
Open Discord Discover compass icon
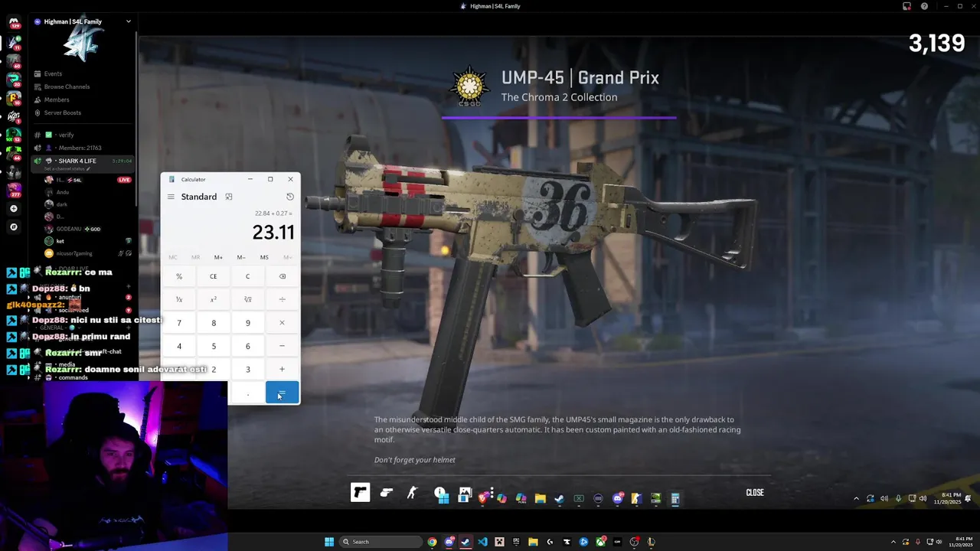(x=13, y=227)
